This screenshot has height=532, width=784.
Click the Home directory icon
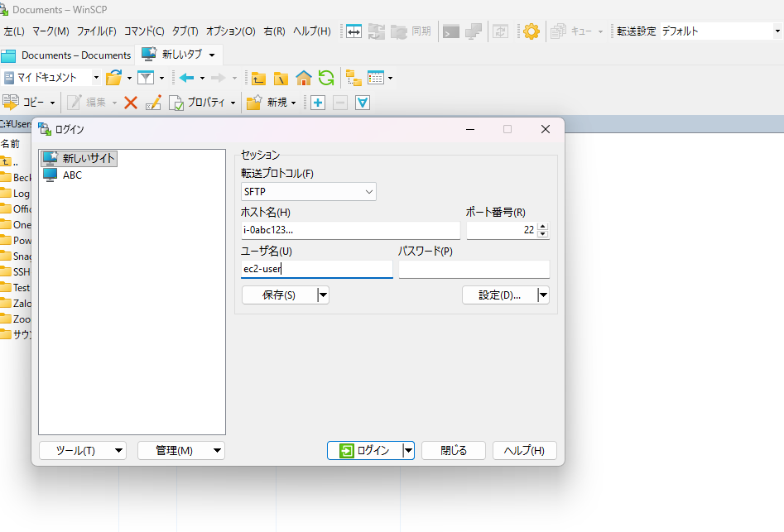click(x=304, y=78)
